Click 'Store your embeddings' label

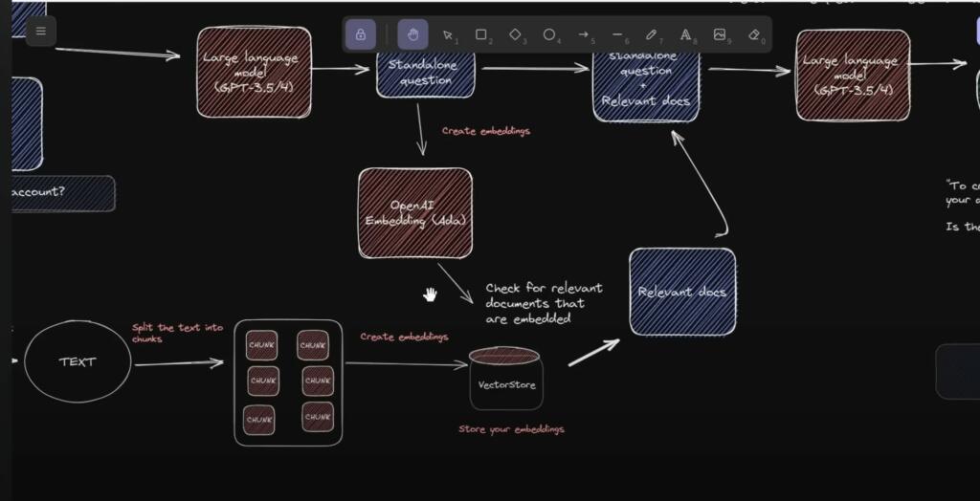click(511, 429)
